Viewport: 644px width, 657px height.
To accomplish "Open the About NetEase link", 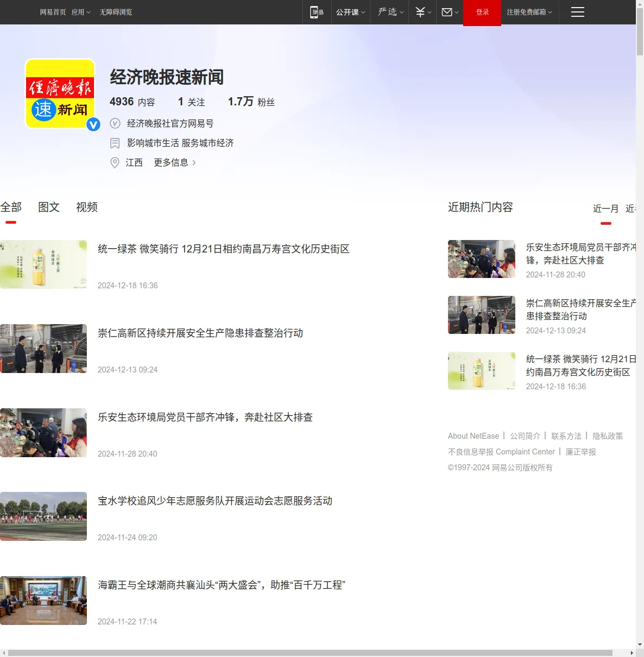I will coord(473,436).
